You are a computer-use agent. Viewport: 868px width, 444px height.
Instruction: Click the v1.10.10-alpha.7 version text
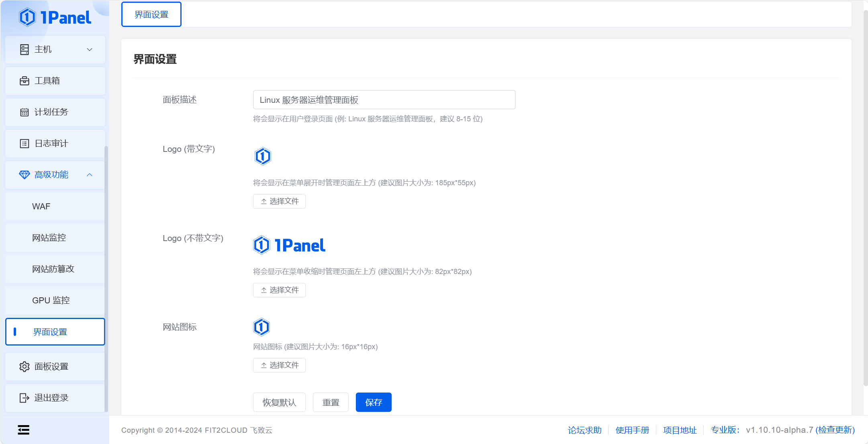[x=779, y=430]
